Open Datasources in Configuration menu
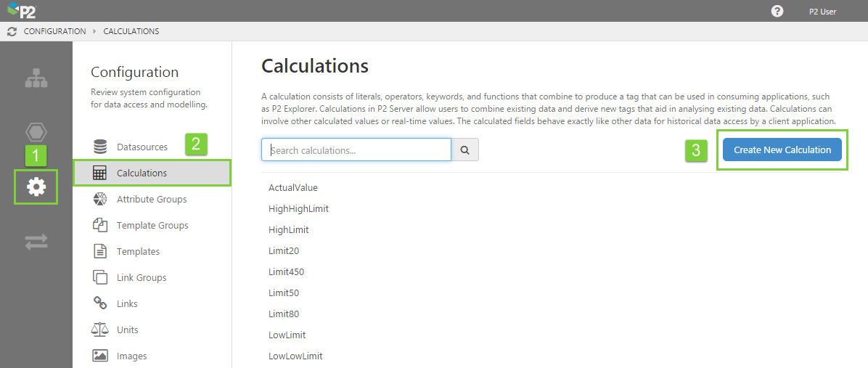 coord(142,147)
